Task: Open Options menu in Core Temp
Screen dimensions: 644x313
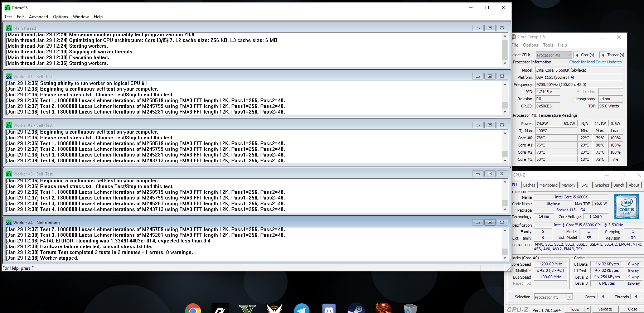Action: pos(530,45)
